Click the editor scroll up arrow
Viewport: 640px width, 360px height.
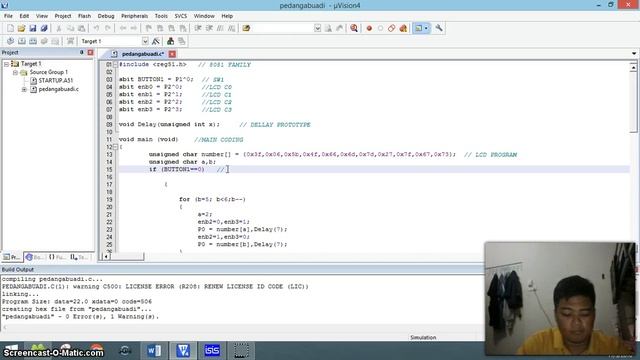pos(633,67)
